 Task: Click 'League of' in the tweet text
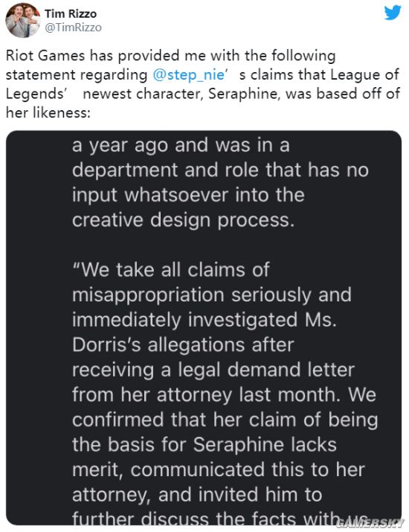pos(364,74)
